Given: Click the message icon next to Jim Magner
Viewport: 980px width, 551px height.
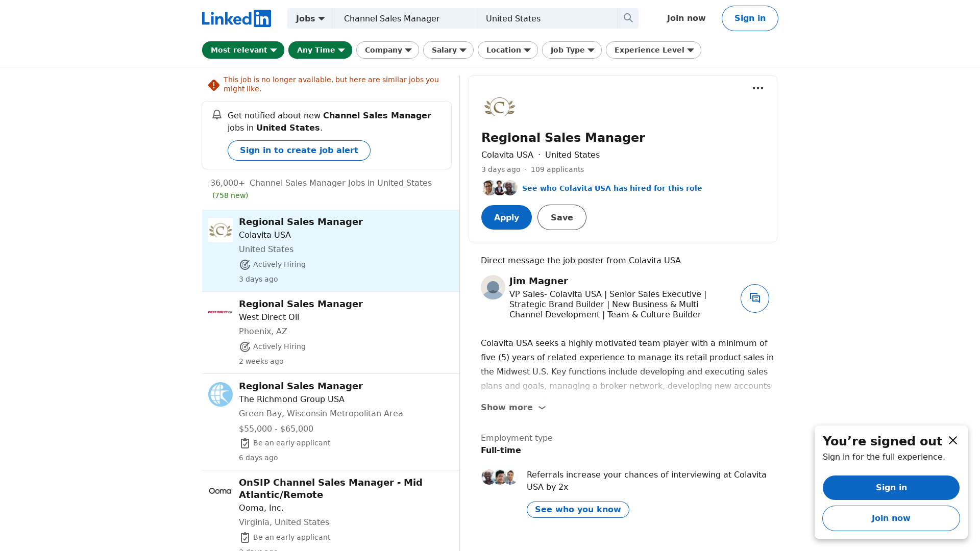Looking at the screenshot, I should pyautogui.click(x=755, y=298).
